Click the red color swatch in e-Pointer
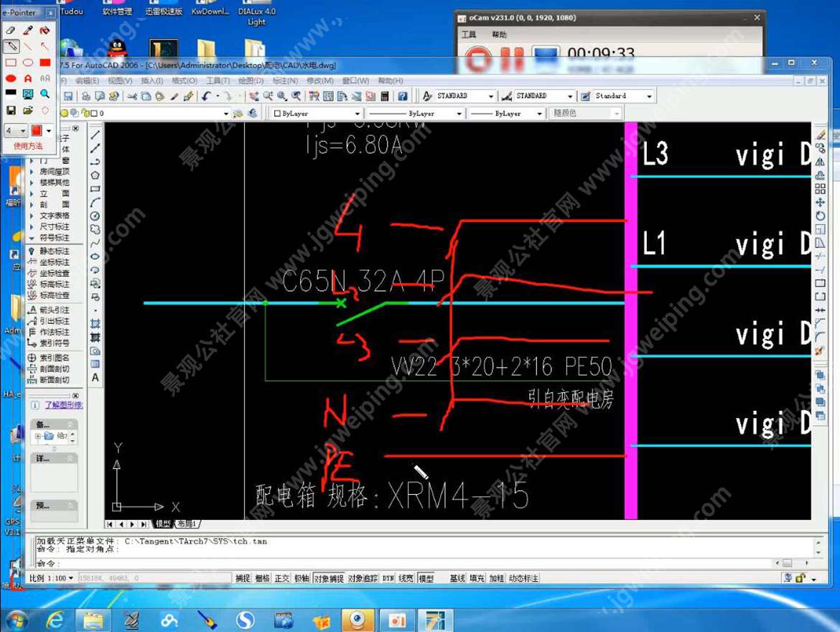The height and width of the screenshot is (632, 840). pos(37,130)
